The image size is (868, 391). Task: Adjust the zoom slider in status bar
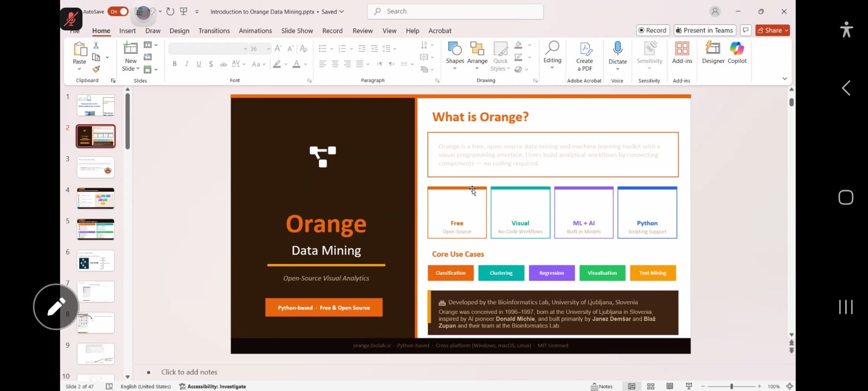[731, 386]
